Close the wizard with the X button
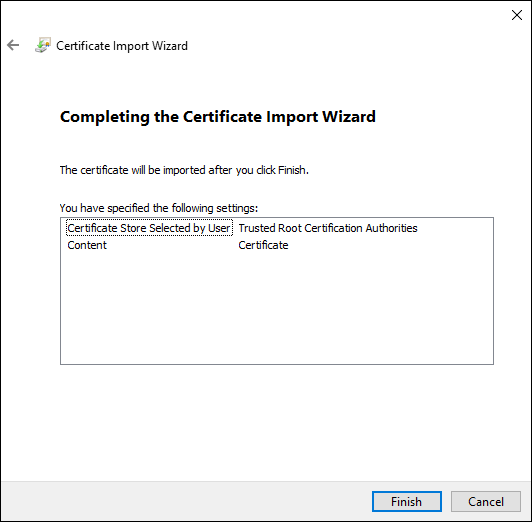This screenshot has width=532, height=522. pyautogui.click(x=517, y=15)
